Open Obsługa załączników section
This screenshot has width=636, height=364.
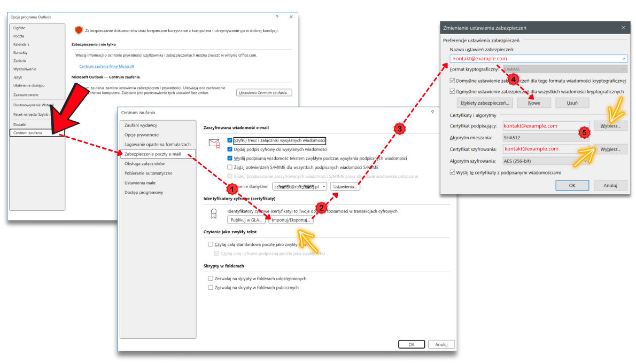(x=144, y=163)
